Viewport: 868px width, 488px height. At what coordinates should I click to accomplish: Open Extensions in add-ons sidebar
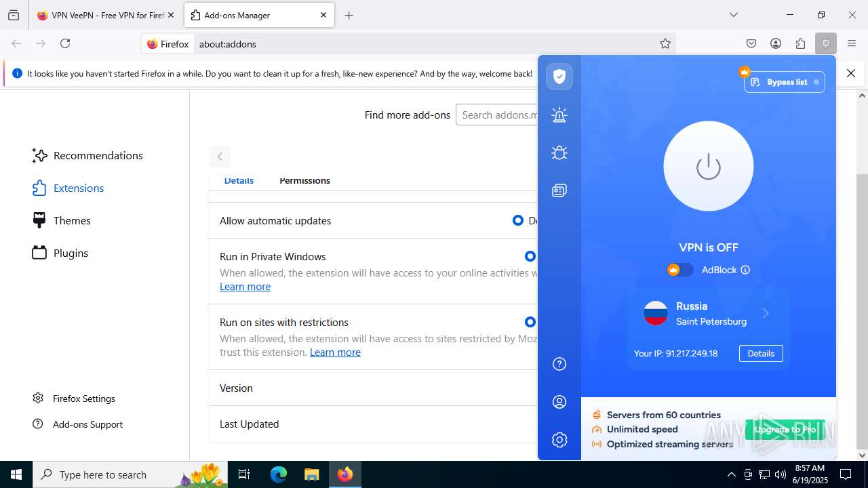point(68,188)
